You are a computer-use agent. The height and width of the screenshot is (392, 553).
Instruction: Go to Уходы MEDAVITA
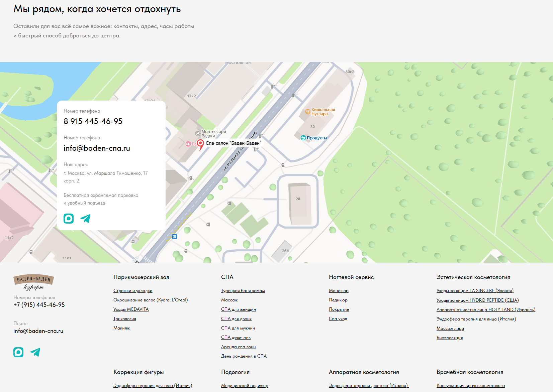coord(131,309)
